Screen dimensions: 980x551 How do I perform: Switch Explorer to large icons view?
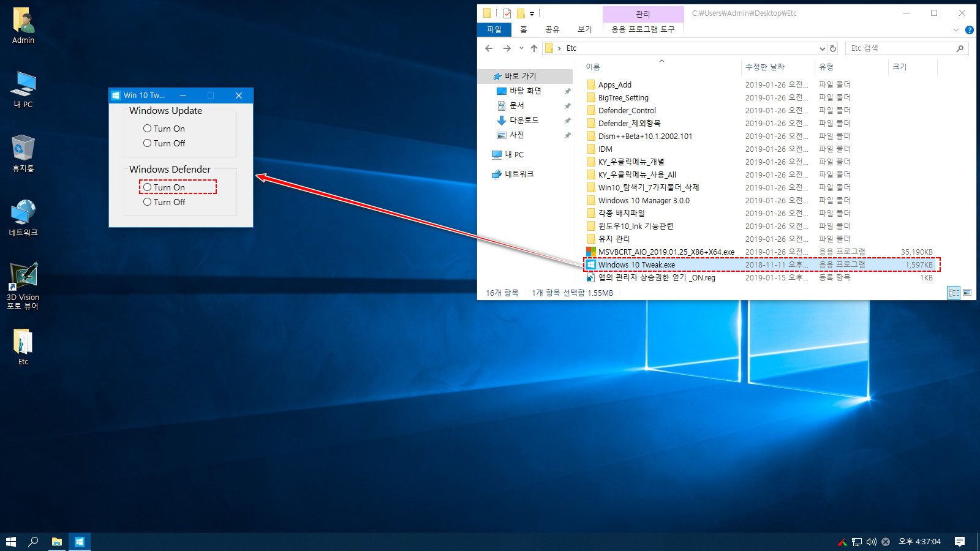pos(967,293)
